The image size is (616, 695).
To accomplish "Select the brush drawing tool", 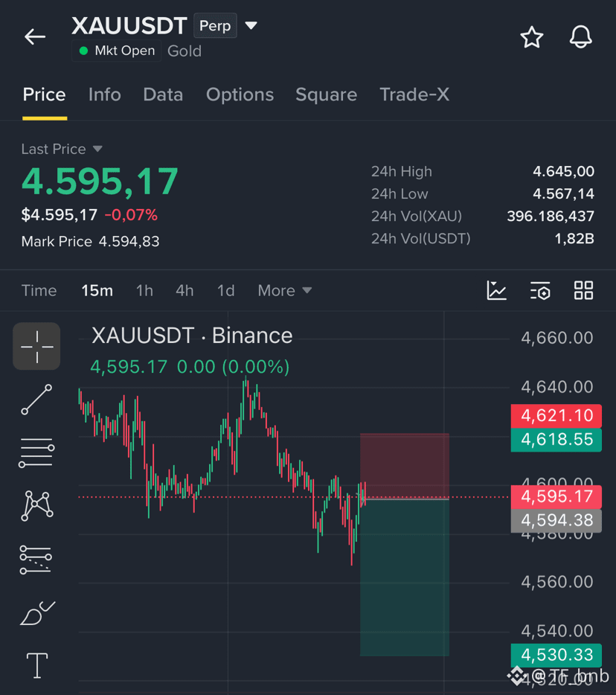I will point(38,613).
